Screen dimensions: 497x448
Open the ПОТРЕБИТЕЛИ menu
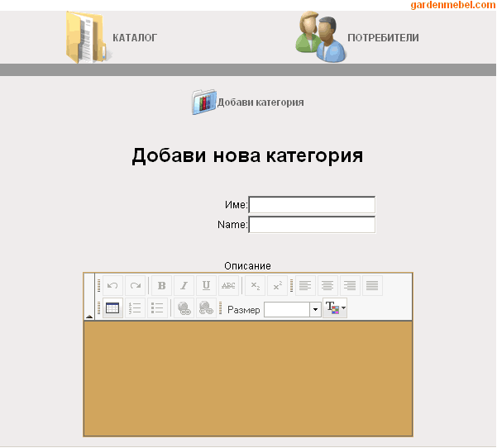tap(383, 38)
